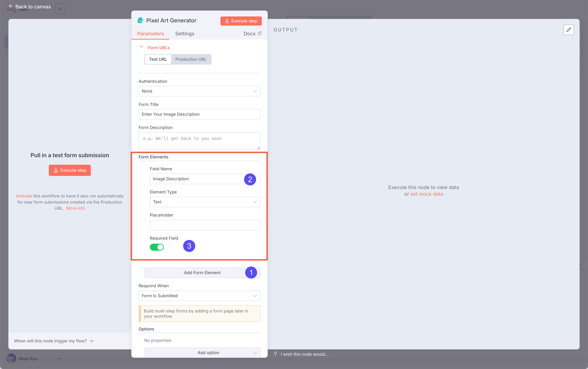Click the set mock data link
Viewport: 588px width, 369px height.
point(426,194)
